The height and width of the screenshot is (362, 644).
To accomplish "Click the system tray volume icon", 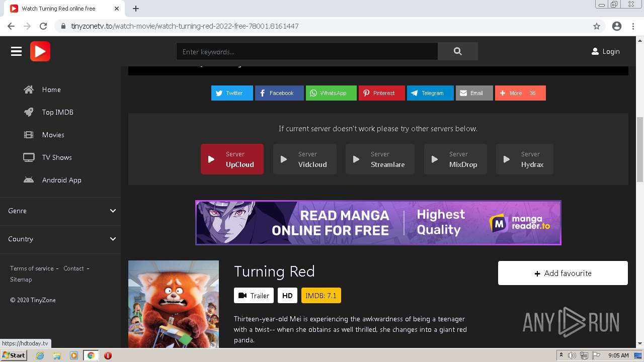I will coord(572,355).
